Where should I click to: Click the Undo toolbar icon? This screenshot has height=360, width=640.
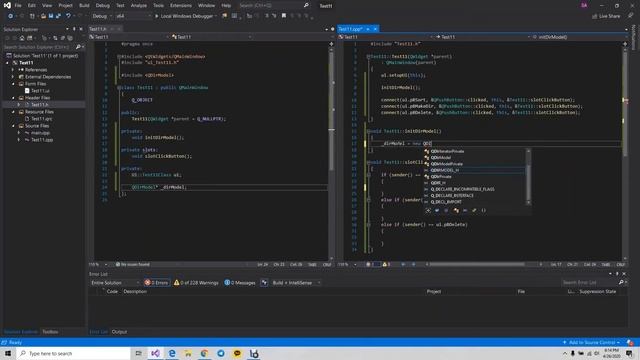68,16
